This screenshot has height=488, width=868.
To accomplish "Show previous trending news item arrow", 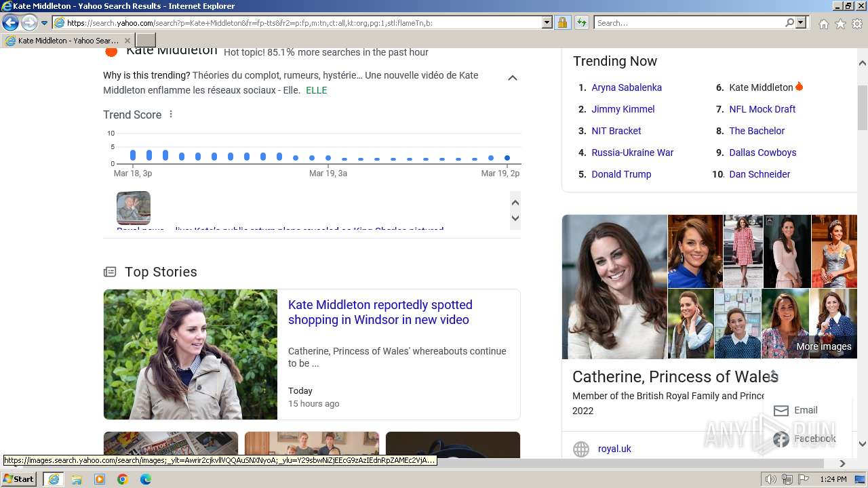I will pyautogui.click(x=515, y=203).
